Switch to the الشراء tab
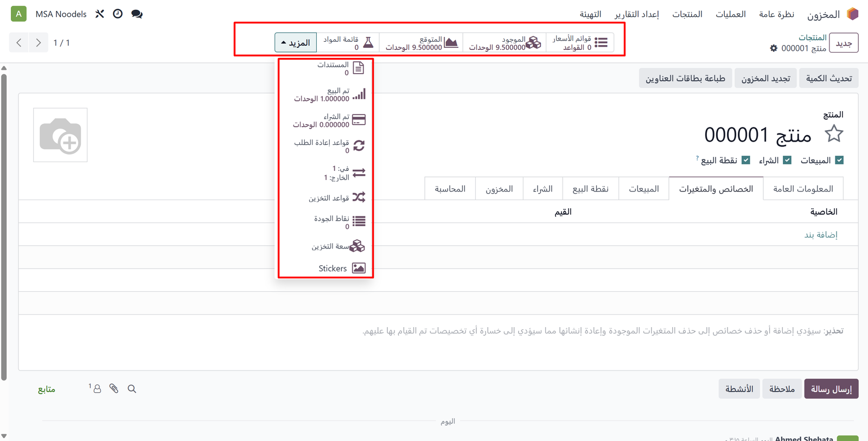Image resolution: width=868 pixels, height=441 pixels. coord(542,188)
